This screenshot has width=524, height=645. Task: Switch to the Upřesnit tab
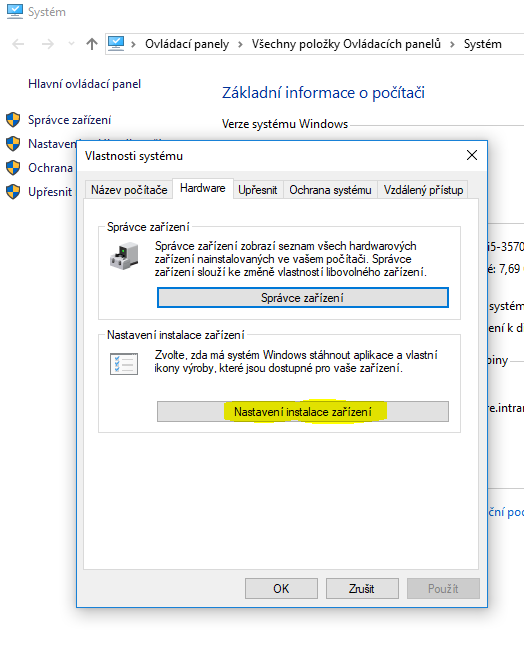(x=258, y=190)
